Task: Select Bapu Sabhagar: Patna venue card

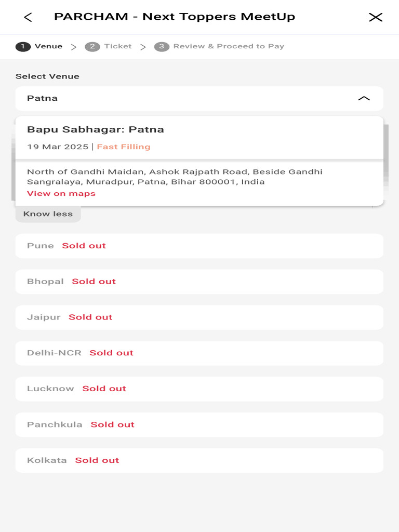Action: click(199, 137)
